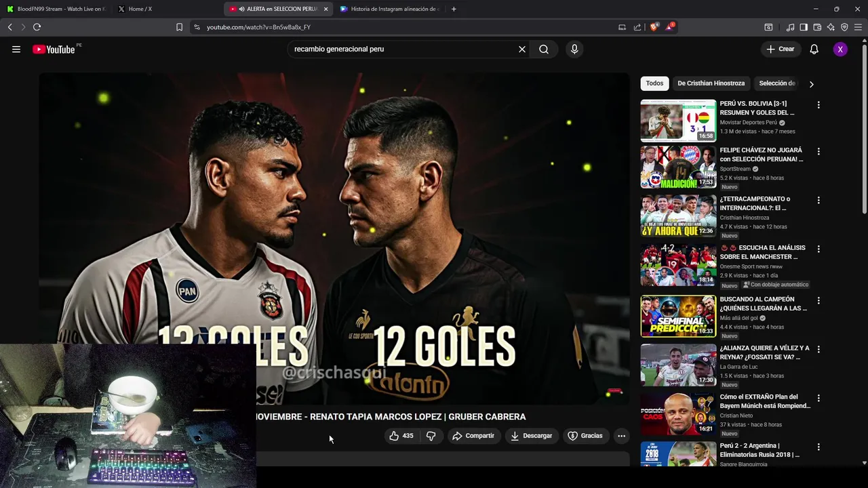Select the Selección de chip
The height and width of the screenshot is (488, 868).
pyautogui.click(x=776, y=83)
